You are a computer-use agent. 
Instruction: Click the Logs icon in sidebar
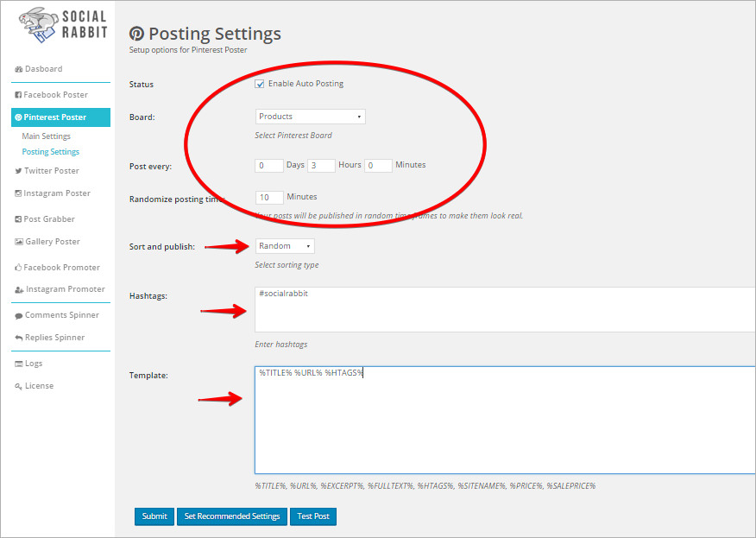pos(19,364)
